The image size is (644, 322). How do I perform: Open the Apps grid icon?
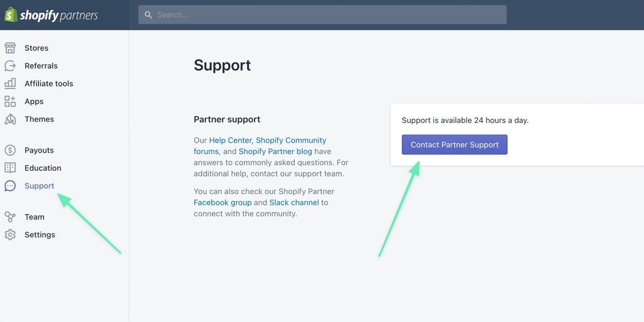click(x=10, y=101)
